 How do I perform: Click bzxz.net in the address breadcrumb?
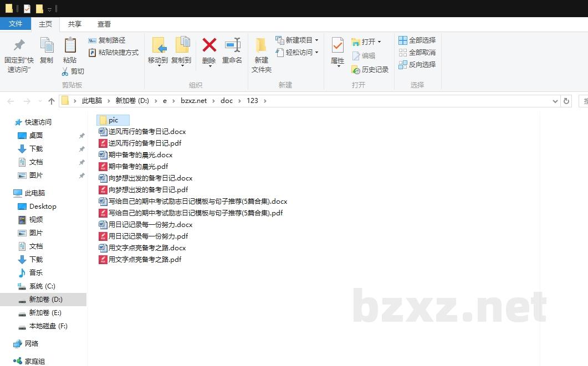[193, 101]
